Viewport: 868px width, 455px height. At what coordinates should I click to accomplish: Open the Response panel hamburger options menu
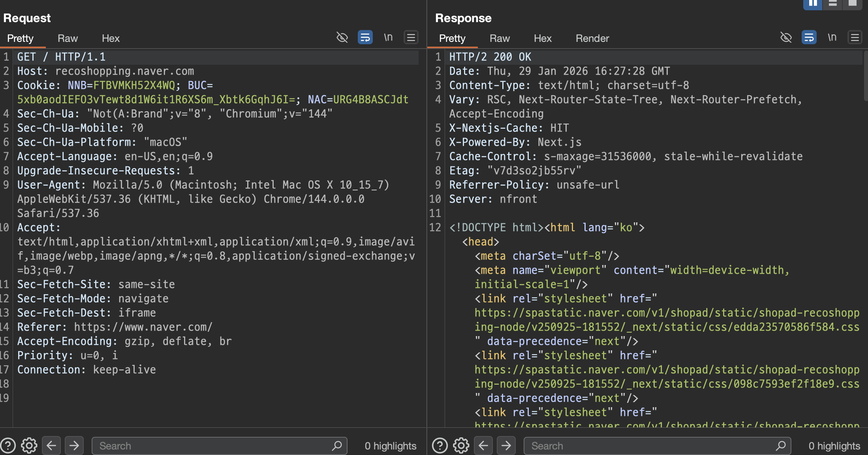(855, 38)
